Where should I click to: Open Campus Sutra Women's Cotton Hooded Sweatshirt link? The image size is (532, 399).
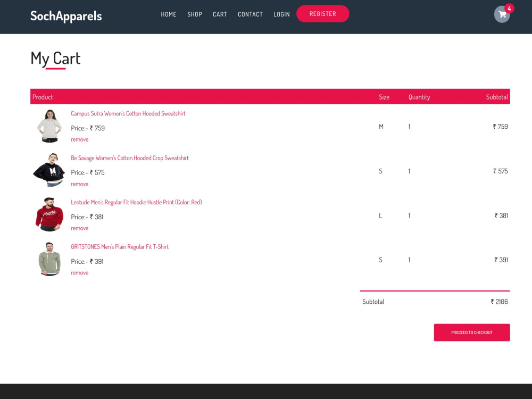point(128,113)
